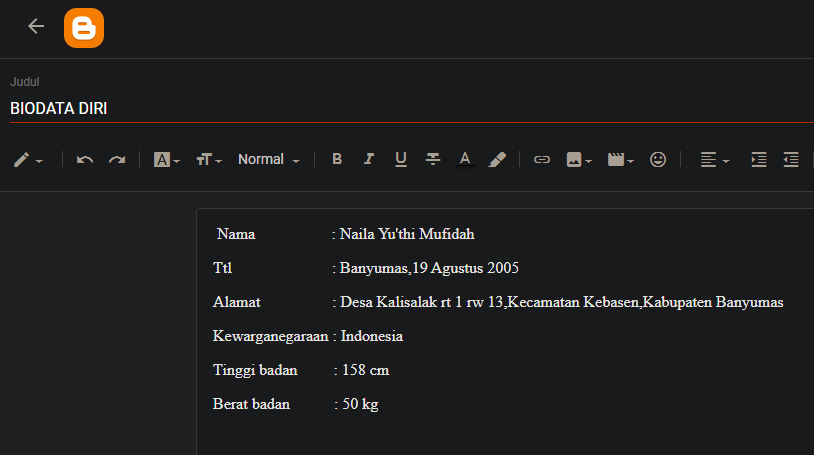Open the Blogger logo home
Image resolution: width=814 pixels, height=455 pixels.
[x=84, y=28]
